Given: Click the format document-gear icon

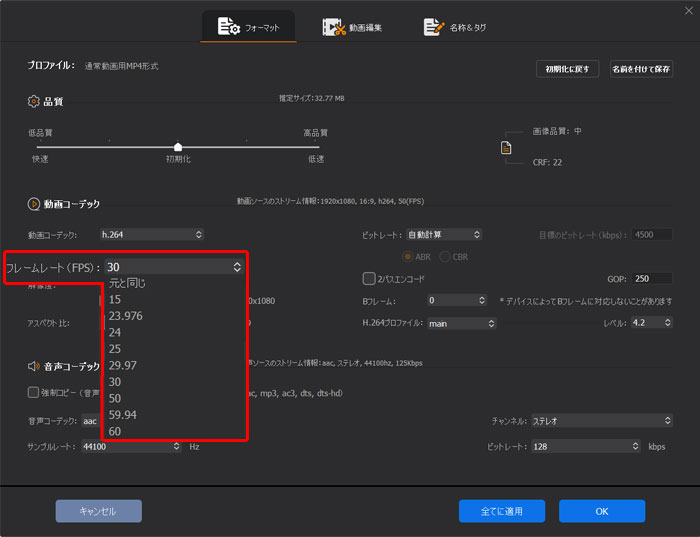Looking at the screenshot, I should click(x=228, y=26).
